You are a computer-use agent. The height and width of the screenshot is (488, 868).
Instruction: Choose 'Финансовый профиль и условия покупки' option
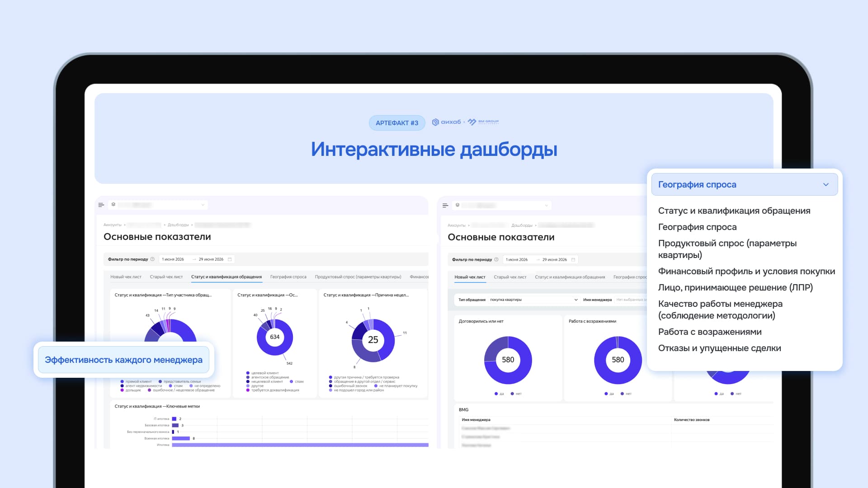point(746,271)
